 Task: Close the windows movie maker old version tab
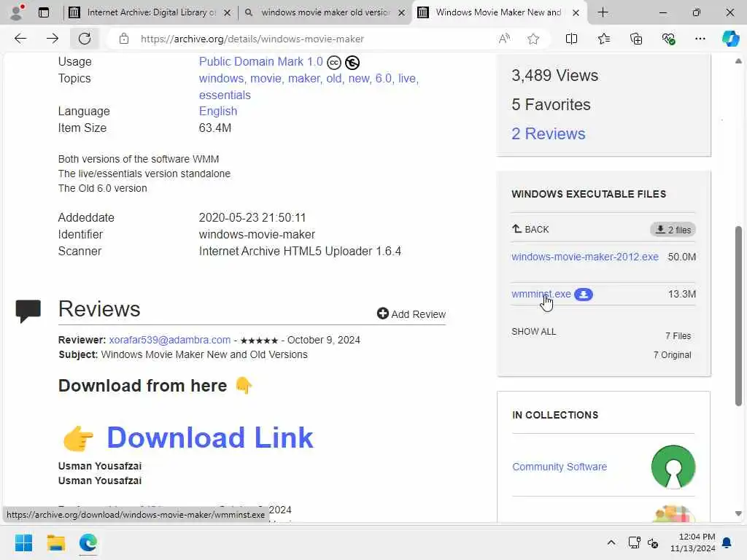point(402,13)
